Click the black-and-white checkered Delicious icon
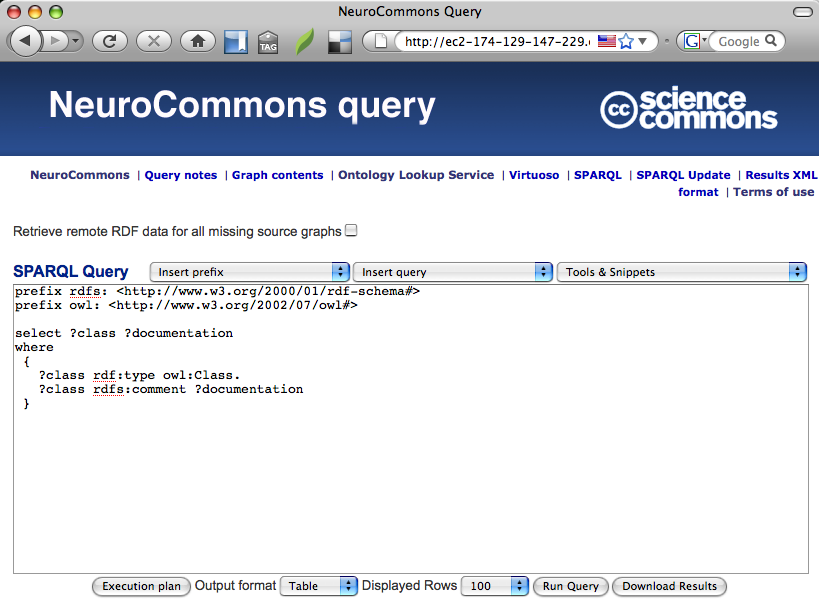Screen dimensions: 819x601 [x=340, y=42]
